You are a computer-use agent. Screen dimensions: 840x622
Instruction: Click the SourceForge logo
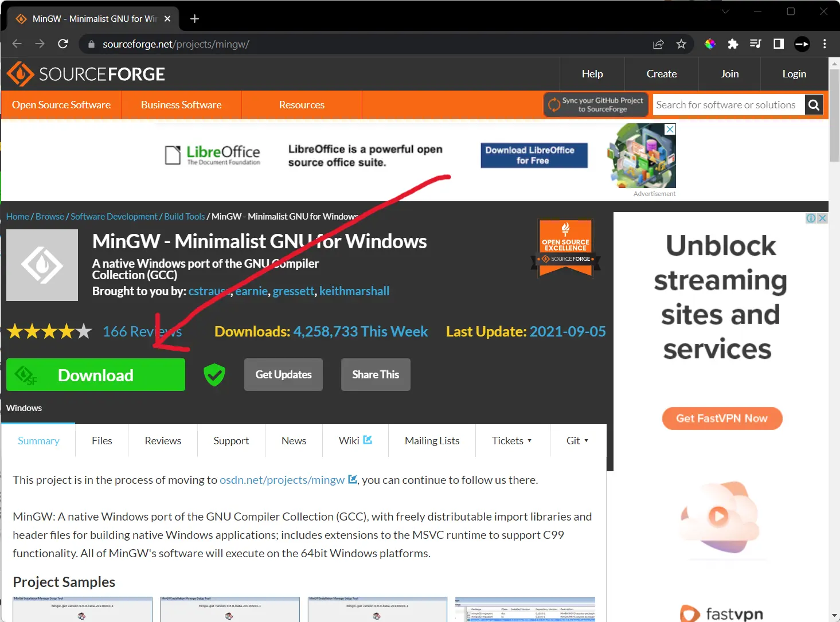[x=86, y=74]
